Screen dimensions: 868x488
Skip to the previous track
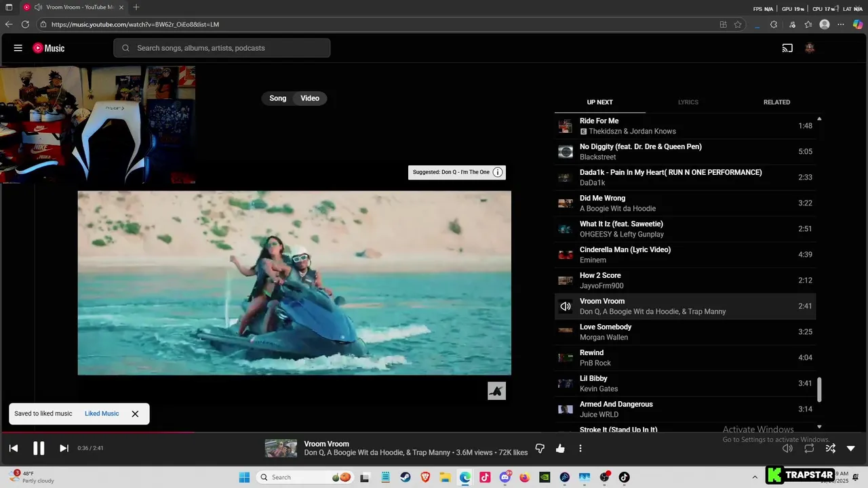click(14, 448)
